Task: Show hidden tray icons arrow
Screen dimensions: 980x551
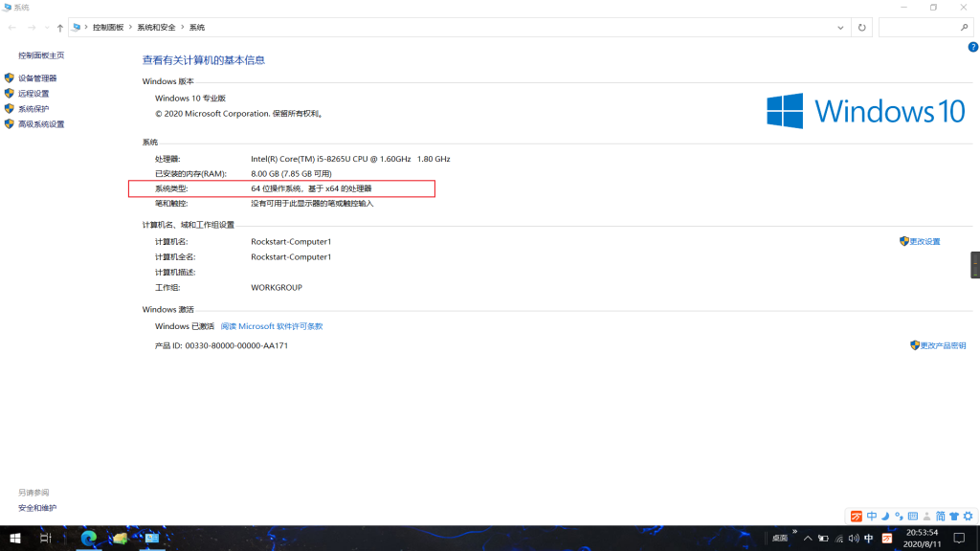Action: (808, 539)
